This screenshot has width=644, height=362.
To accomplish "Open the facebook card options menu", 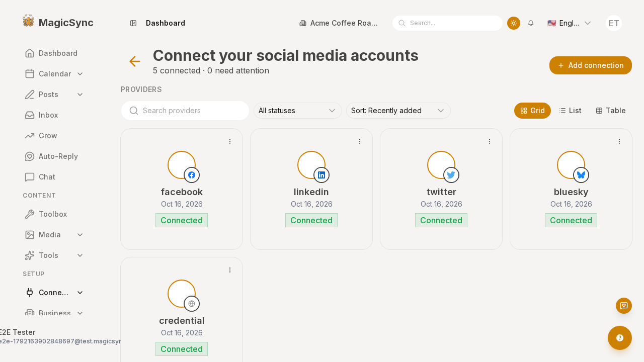I will pyautogui.click(x=230, y=141).
